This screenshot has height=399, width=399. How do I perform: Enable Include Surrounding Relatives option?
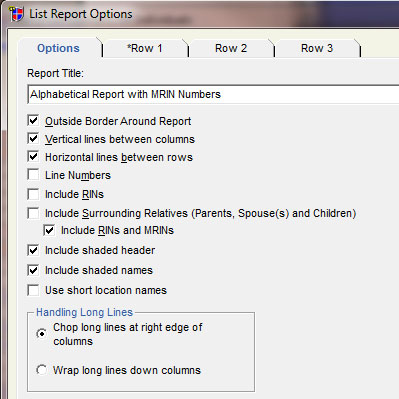[33, 213]
